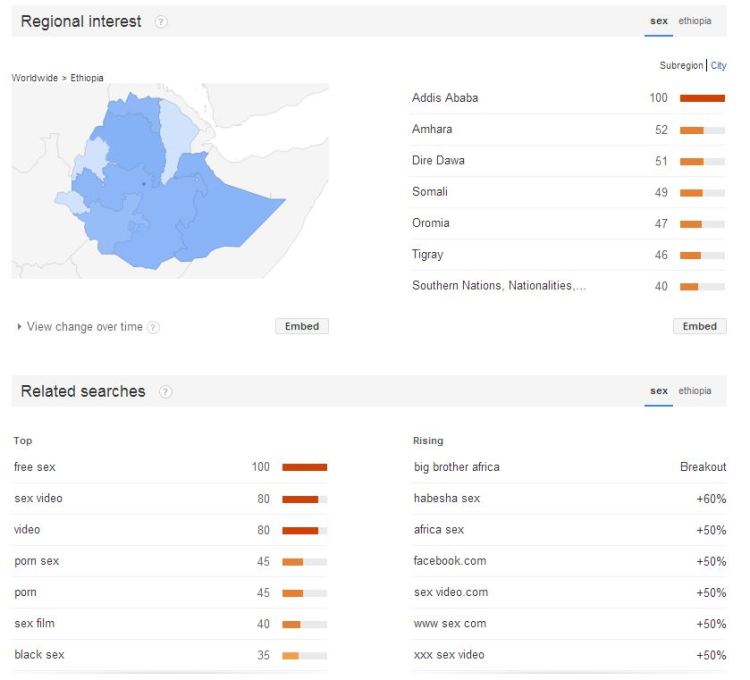
Task: Switch to City view
Action: point(718,66)
